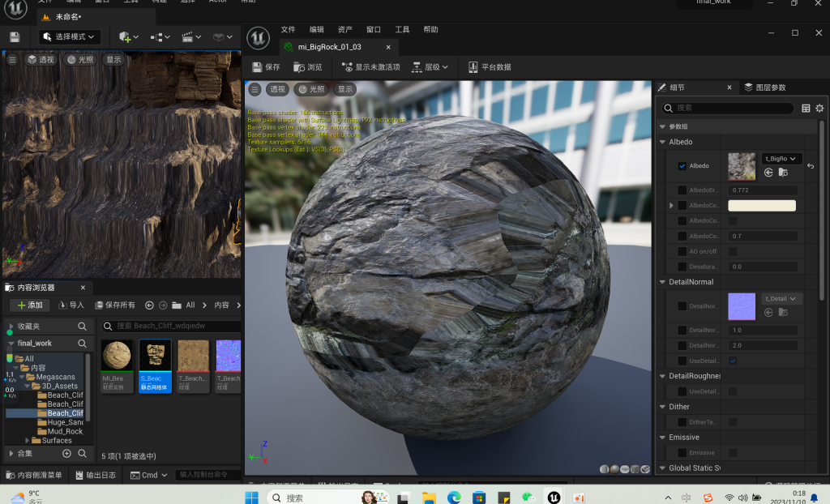Reset Albedo to default arrow
Viewport: 830px width, 504px height.
(811, 166)
